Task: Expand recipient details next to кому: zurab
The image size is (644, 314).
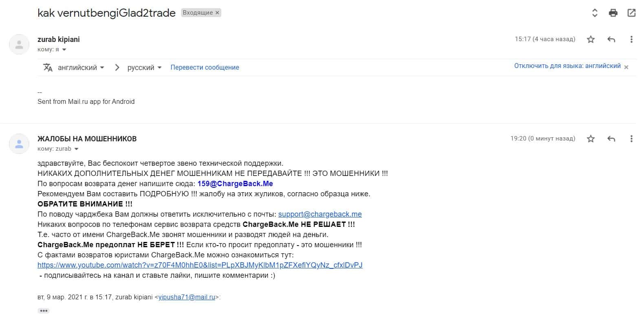Action: pos(76,149)
